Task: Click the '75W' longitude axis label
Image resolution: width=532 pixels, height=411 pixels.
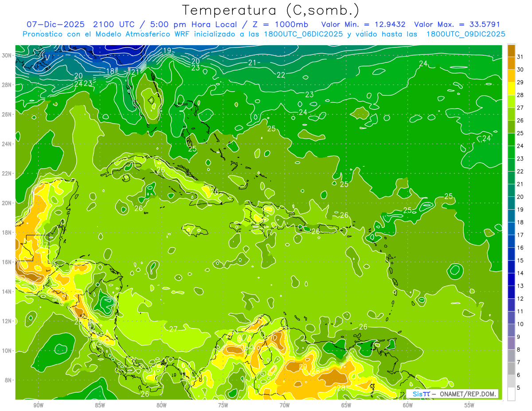Action: point(223,405)
